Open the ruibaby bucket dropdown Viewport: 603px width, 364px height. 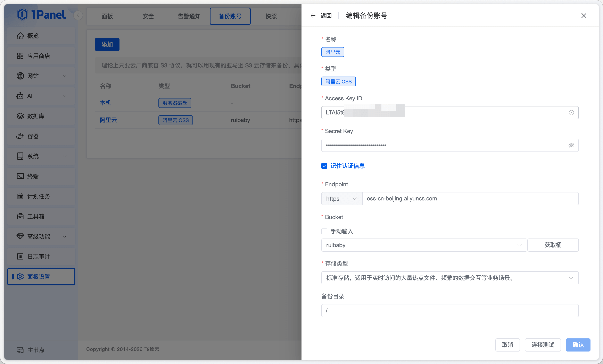424,245
